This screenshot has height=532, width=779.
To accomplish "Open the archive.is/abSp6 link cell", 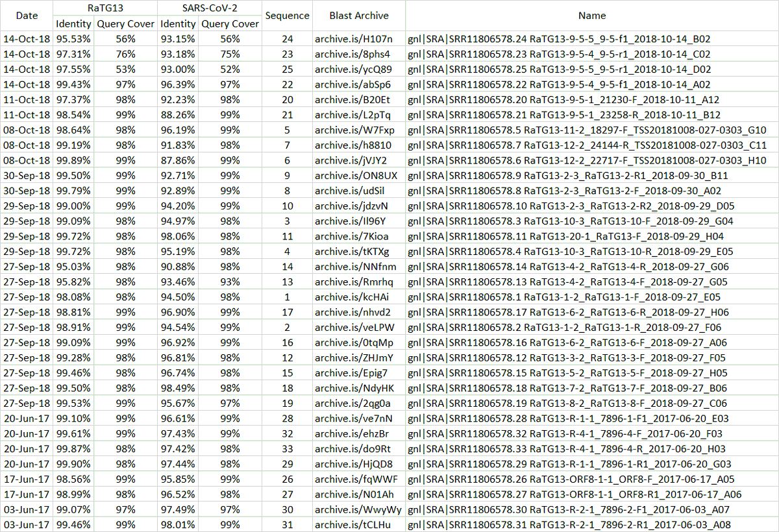I will 359,84.
